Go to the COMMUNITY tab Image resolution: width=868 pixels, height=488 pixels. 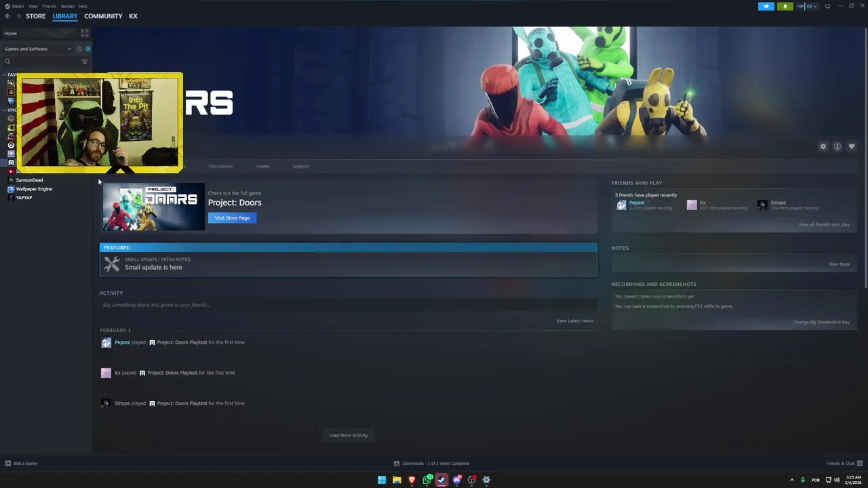click(x=103, y=16)
